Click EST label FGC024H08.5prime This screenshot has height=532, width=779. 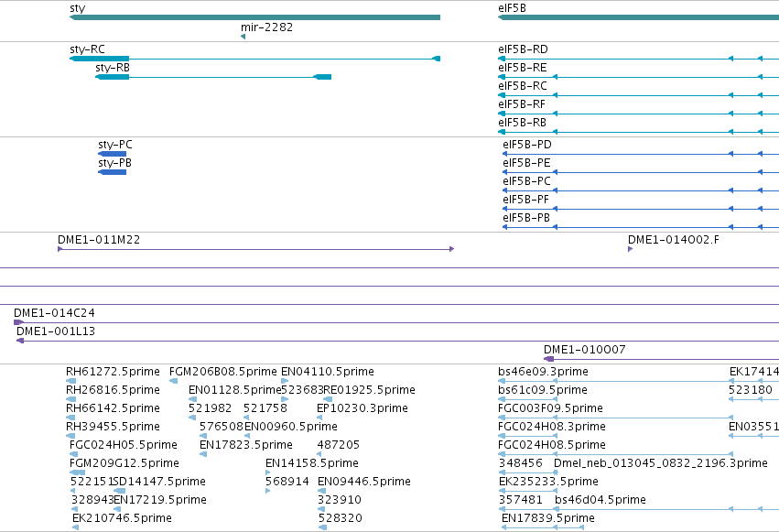click(552, 445)
